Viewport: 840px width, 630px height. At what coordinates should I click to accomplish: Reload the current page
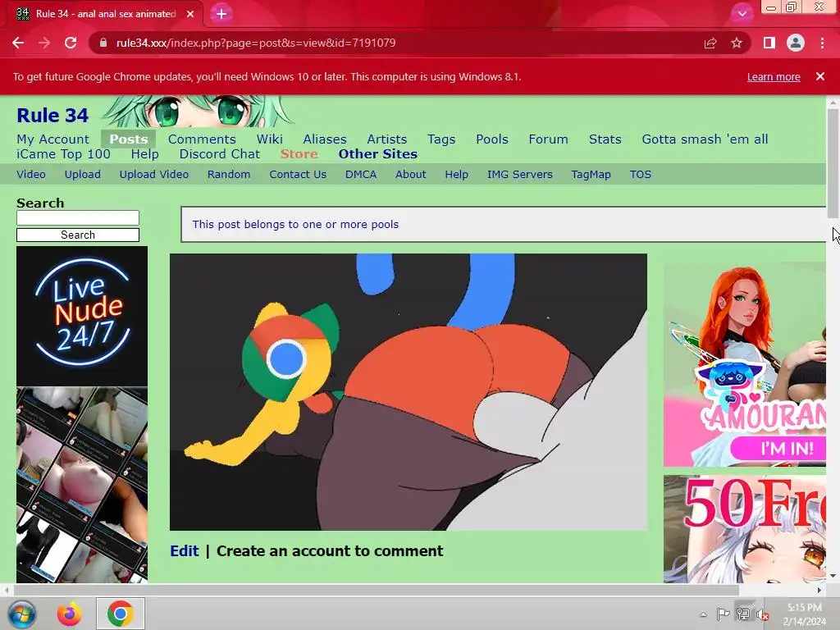coord(71,43)
